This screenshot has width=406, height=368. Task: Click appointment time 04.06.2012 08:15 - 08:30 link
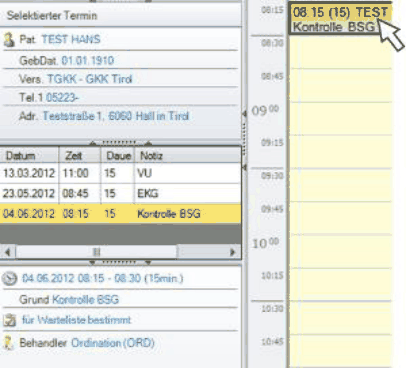103,278
